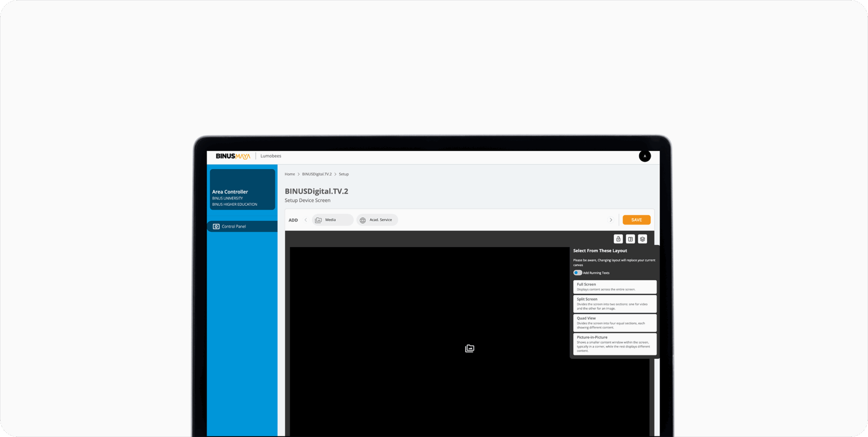
Task: Click the user avatar in header
Action: [645, 156]
